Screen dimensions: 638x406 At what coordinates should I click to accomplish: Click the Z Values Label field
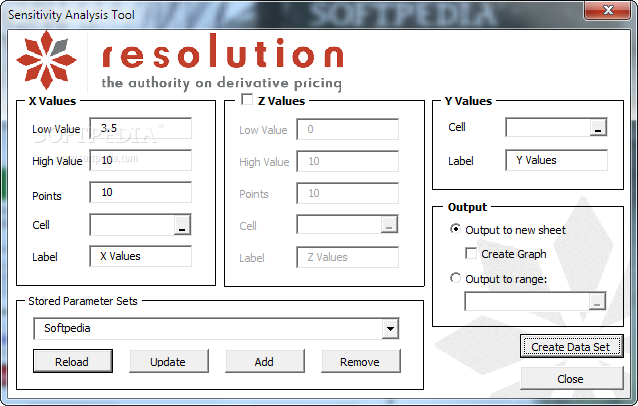point(347,258)
